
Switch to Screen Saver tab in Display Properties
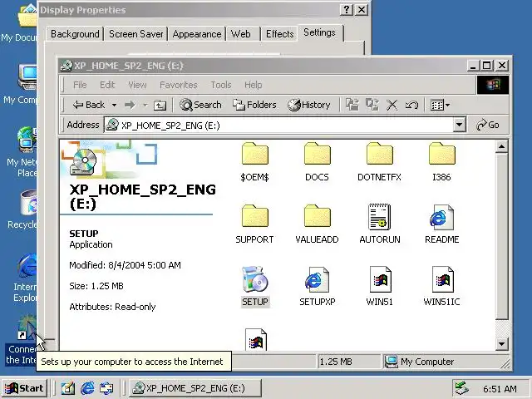pyautogui.click(x=135, y=34)
